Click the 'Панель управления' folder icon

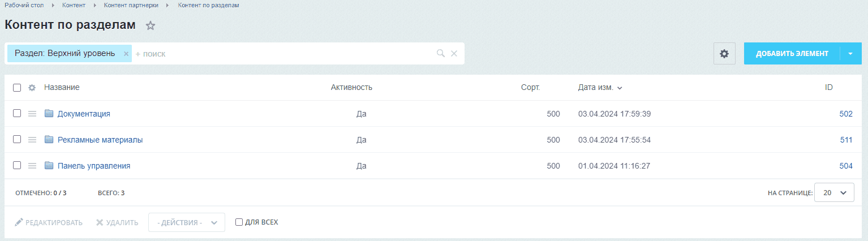[49, 165]
